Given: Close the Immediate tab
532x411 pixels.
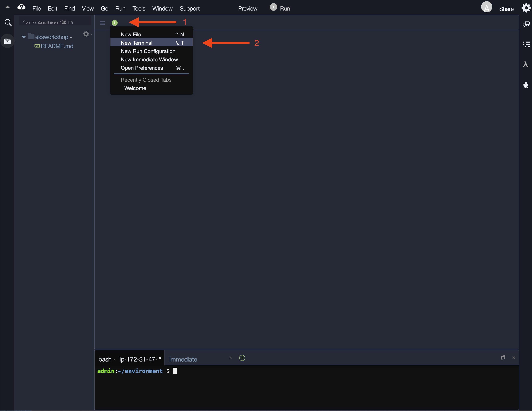Looking at the screenshot, I should pos(230,358).
